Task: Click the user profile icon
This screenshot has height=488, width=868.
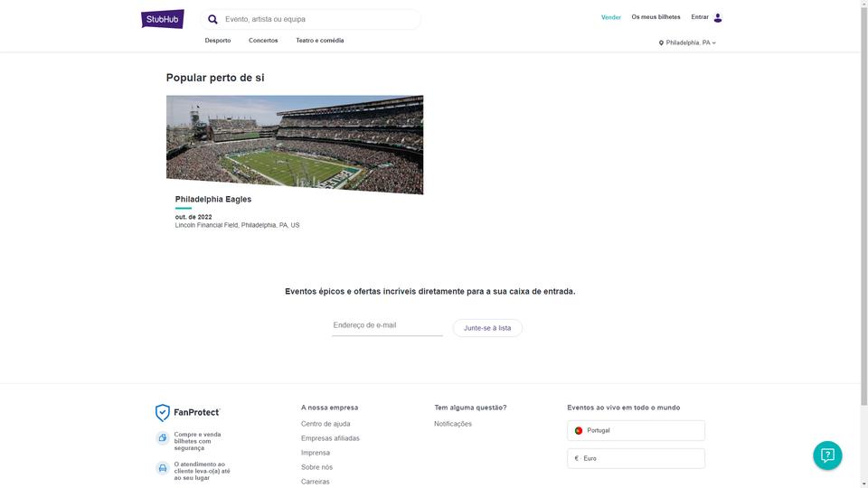Action: (x=717, y=18)
